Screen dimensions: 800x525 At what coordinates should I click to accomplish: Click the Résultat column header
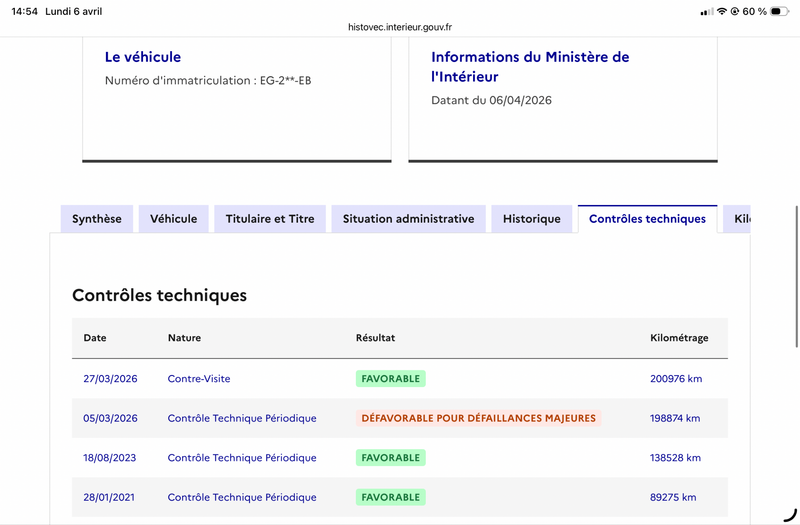(376, 338)
